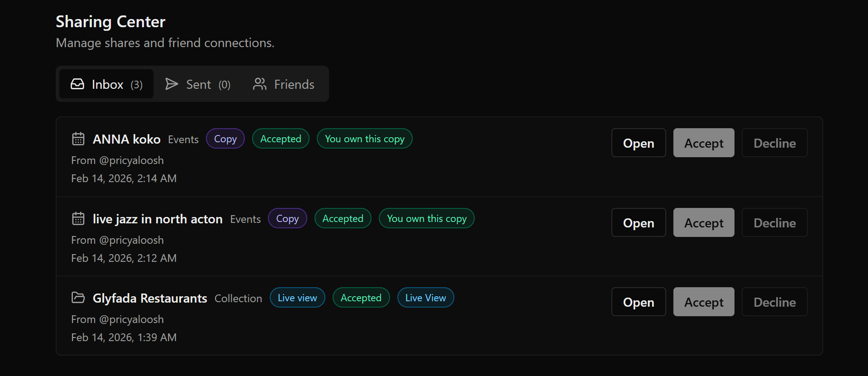Click @pricyaloosh under Glyfada Restaurants
Image resolution: width=868 pixels, height=376 pixels.
(x=131, y=319)
